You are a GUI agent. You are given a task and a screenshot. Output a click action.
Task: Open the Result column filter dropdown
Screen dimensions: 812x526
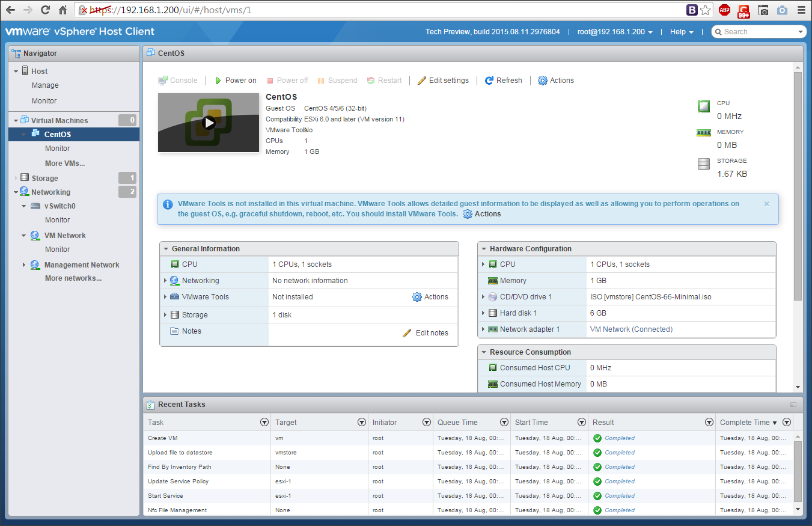[x=709, y=423]
